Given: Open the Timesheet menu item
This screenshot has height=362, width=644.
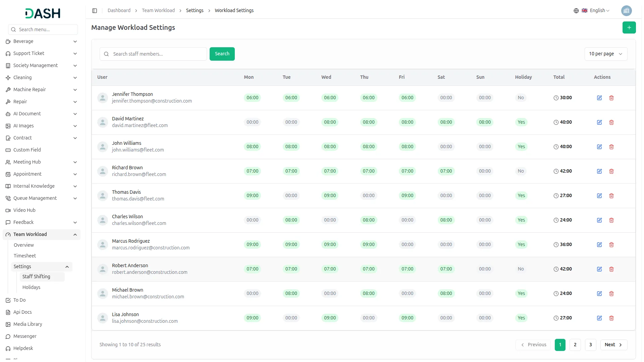Looking at the screenshot, I should (x=25, y=256).
